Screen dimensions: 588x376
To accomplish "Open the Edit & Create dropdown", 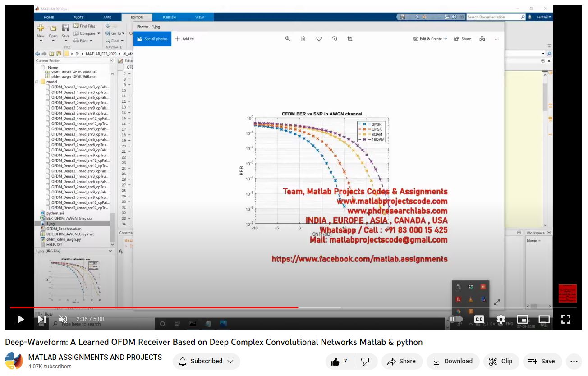I will click(x=430, y=39).
